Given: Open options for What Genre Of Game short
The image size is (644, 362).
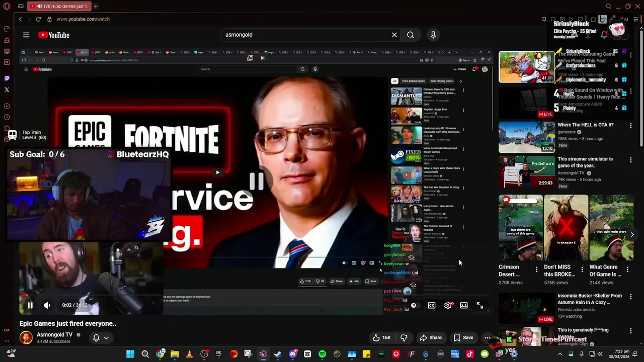Looking at the screenshot, I should [x=627, y=270].
